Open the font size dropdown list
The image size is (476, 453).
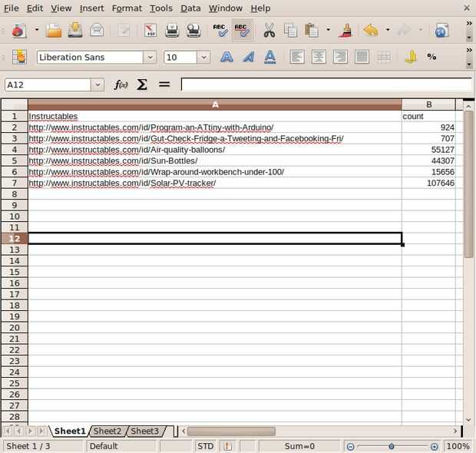[x=204, y=57]
